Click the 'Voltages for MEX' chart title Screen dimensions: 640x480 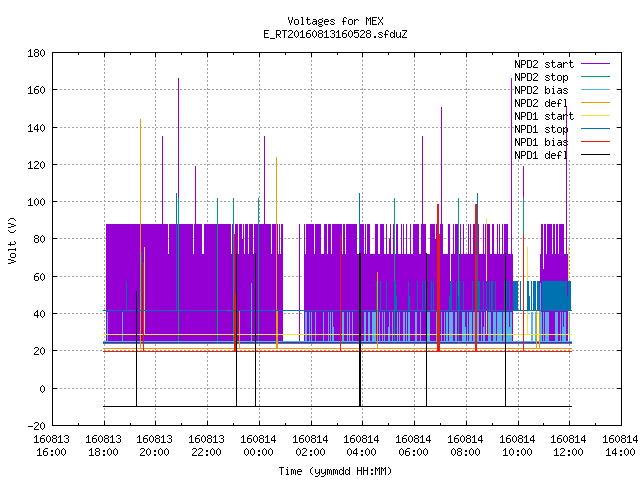coord(335,21)
